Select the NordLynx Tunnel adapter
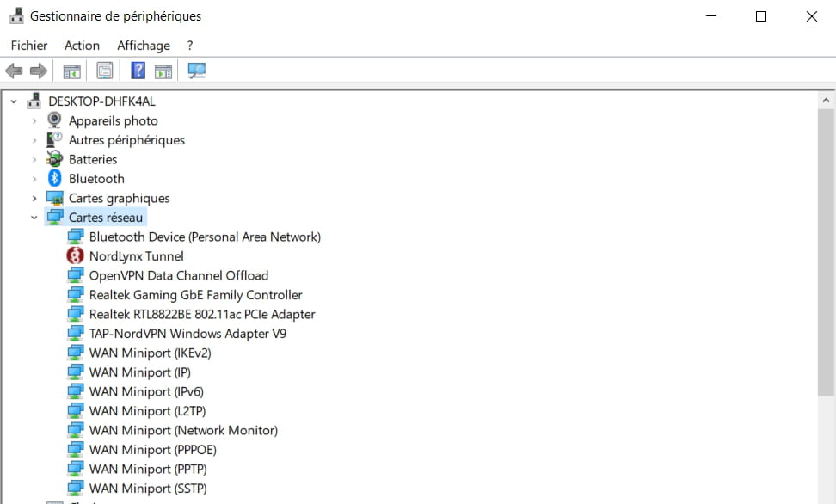Image resolution: width=836 pixels, height=504 pixels. (x=137, y=256)
